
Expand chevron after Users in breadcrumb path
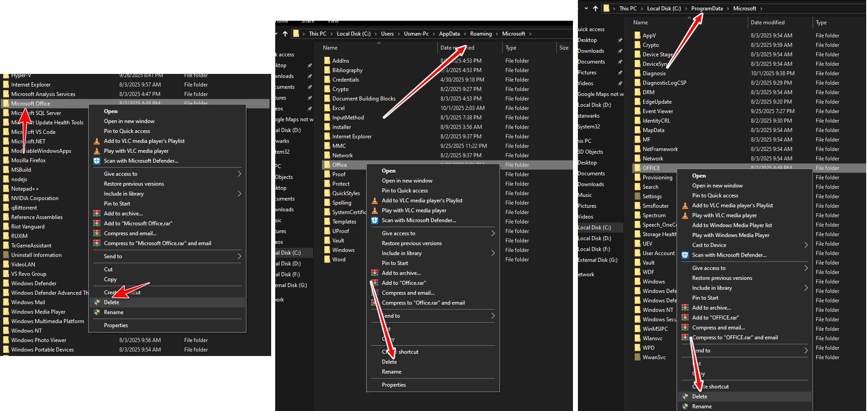click(x=399, y=34)
